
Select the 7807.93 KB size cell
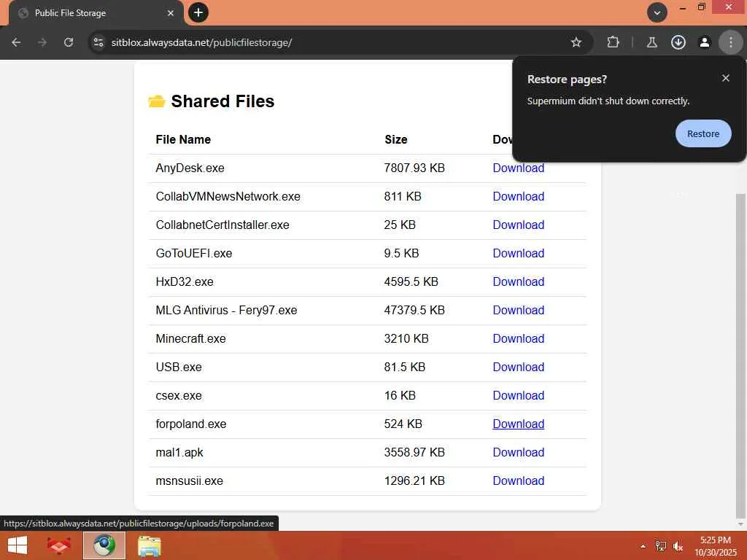coord(414,168)
